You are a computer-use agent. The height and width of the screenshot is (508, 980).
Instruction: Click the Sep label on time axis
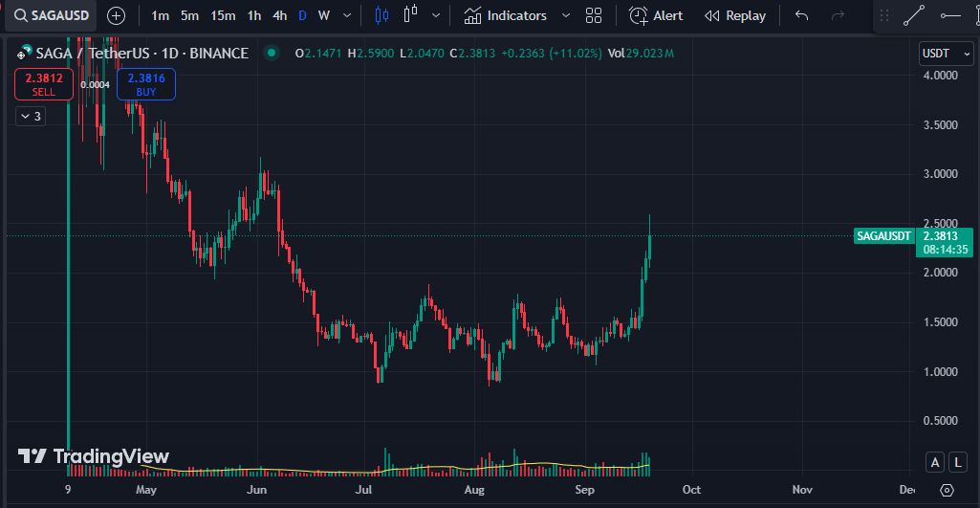[585, 489]
